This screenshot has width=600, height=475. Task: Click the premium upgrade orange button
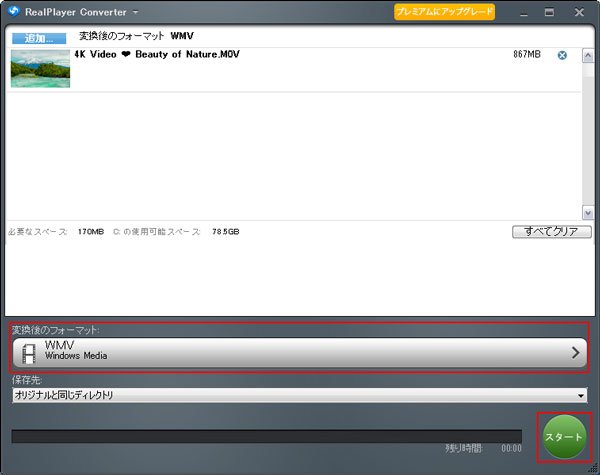[x=444, y=12]
